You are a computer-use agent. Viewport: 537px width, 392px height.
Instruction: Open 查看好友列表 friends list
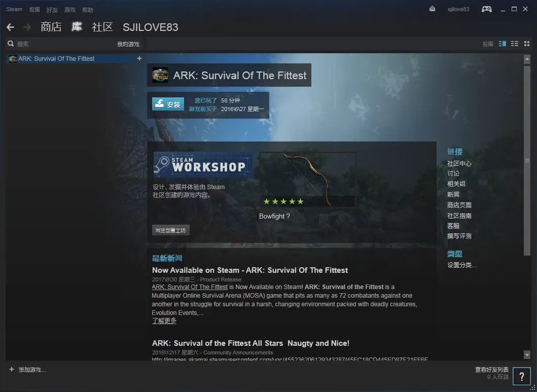tap(492, 370)
